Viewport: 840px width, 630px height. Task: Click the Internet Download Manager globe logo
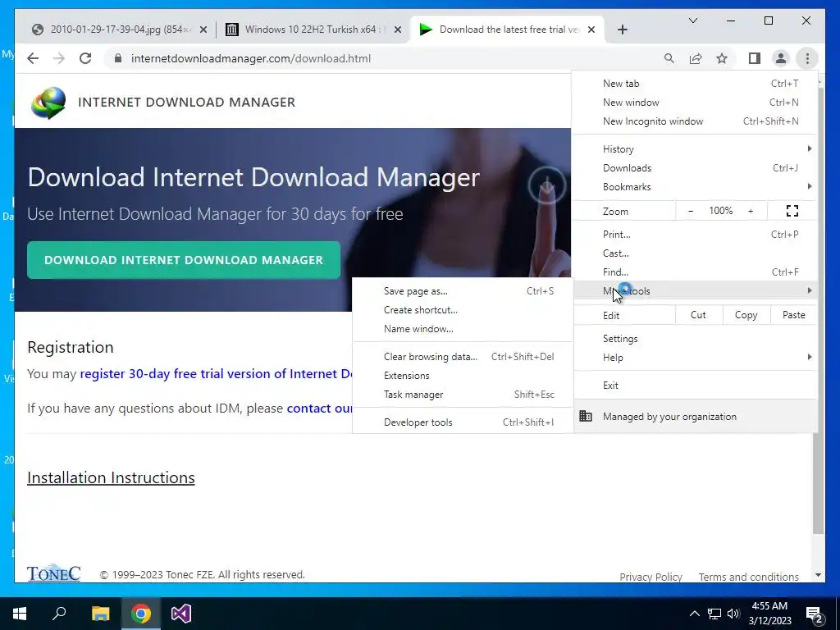point(48,103)
